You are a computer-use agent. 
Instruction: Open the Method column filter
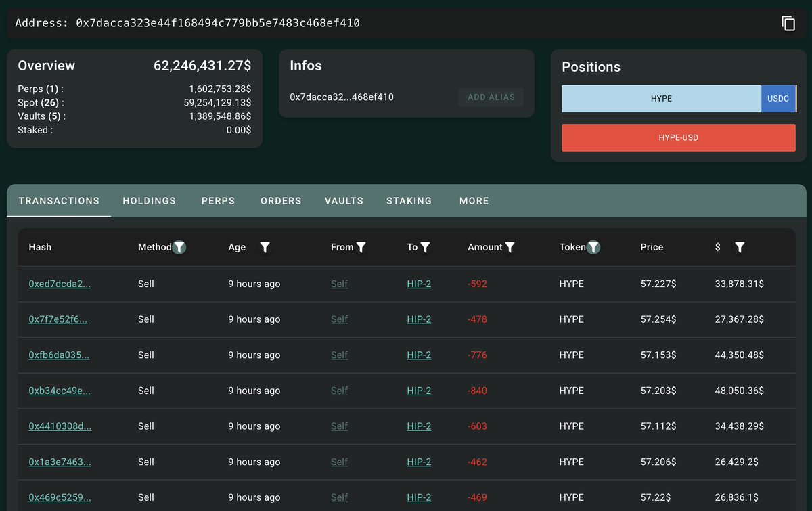pos(179,248)
